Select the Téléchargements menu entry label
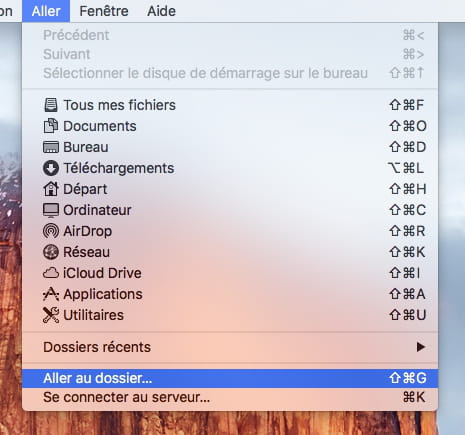 tap(119, 168)
